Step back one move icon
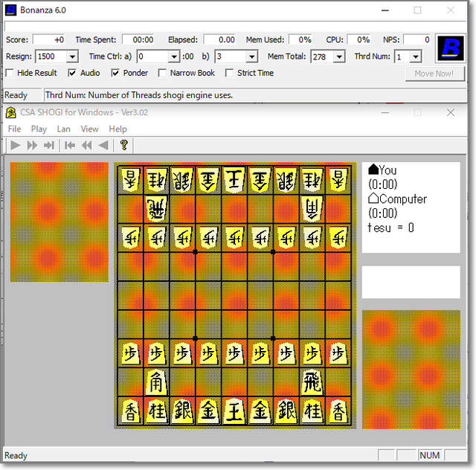Image resolution: width=476 pixels, height=470 pixels. (103, 145)
